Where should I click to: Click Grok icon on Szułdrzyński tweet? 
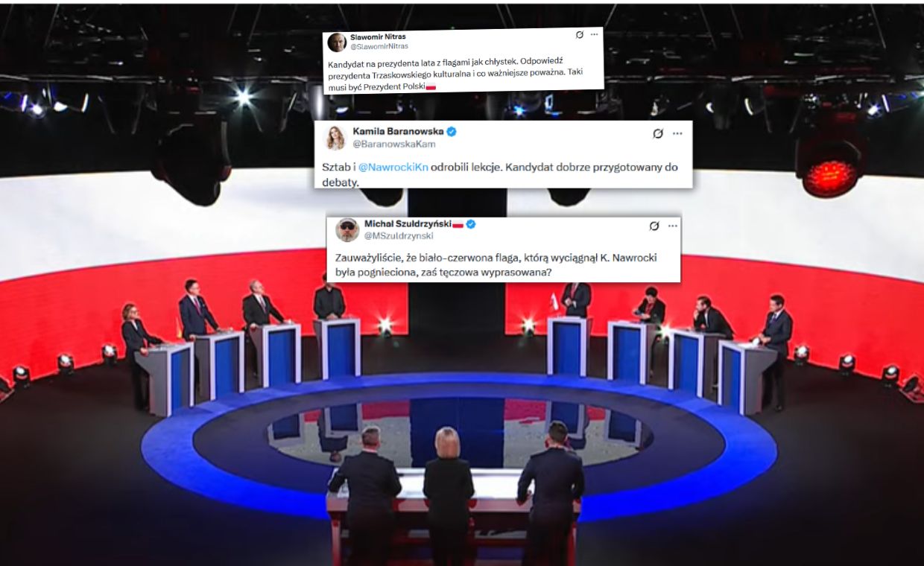(x=654, y=226)
